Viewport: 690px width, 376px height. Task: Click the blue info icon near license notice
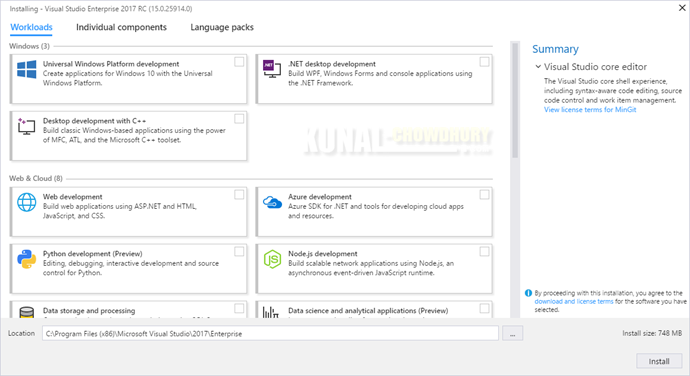pos(528,293)
